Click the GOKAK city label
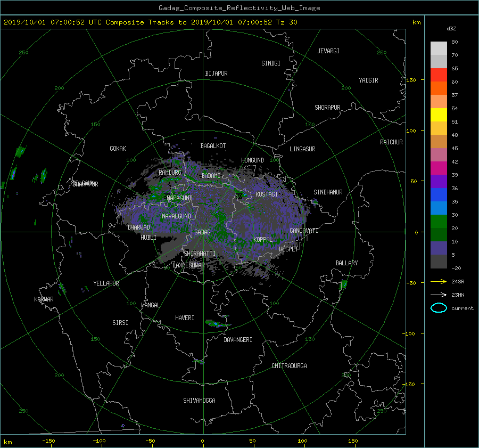Screen dimensions: 479x448 coord(118,149)
